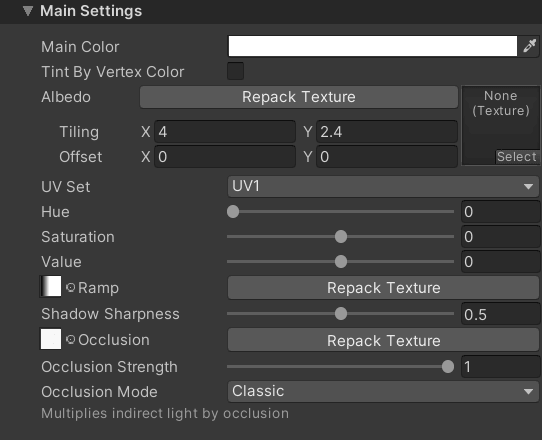Click Select in Albedo texture slot

coord(517,157)
